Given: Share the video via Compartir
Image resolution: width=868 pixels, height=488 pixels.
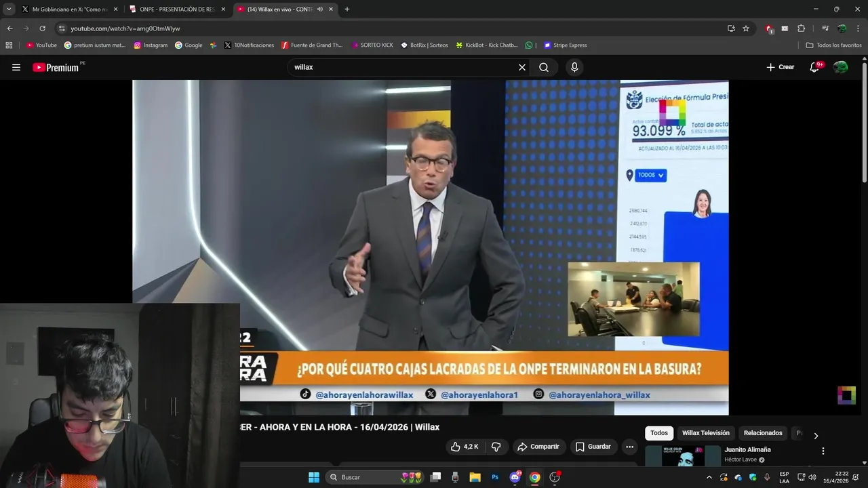Looking at the screenshot, I should [x=538, y=447].
